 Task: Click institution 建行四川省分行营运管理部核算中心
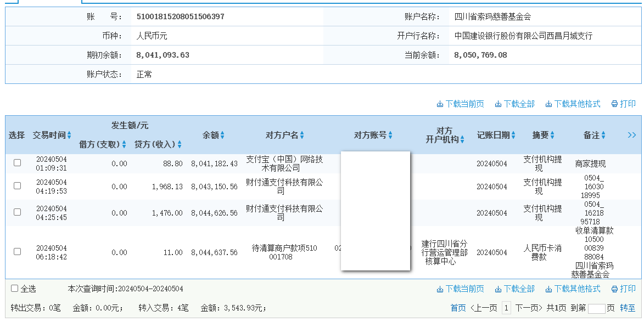click(x=444, y=252)
